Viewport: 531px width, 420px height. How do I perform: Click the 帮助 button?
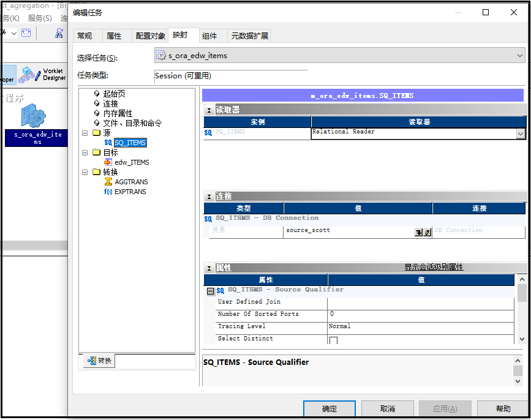pos(503,408)
